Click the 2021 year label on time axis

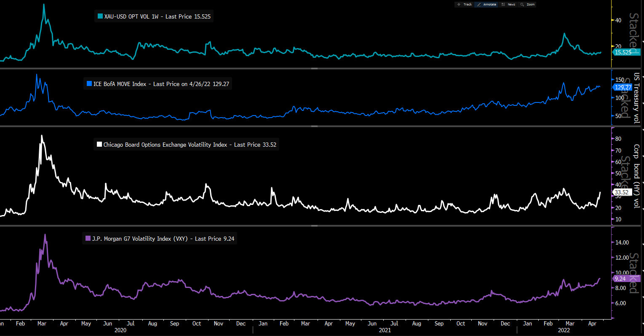click(x=385, y=330)
